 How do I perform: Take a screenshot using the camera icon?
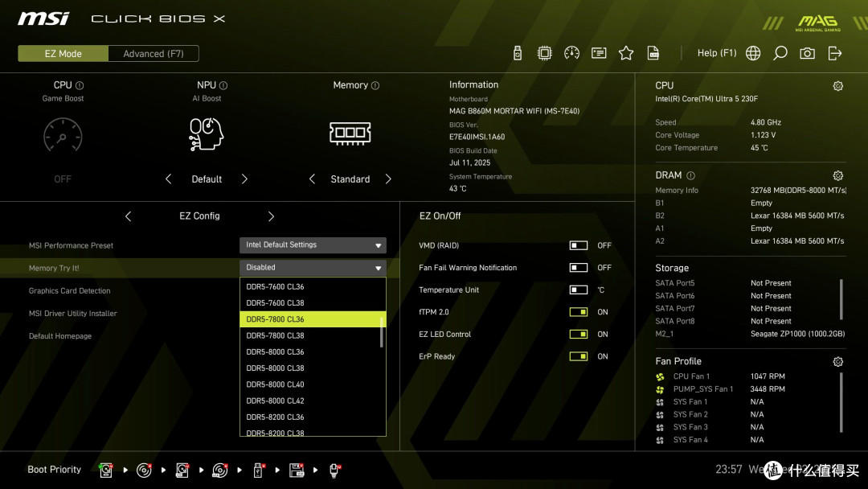pos(807,53)
